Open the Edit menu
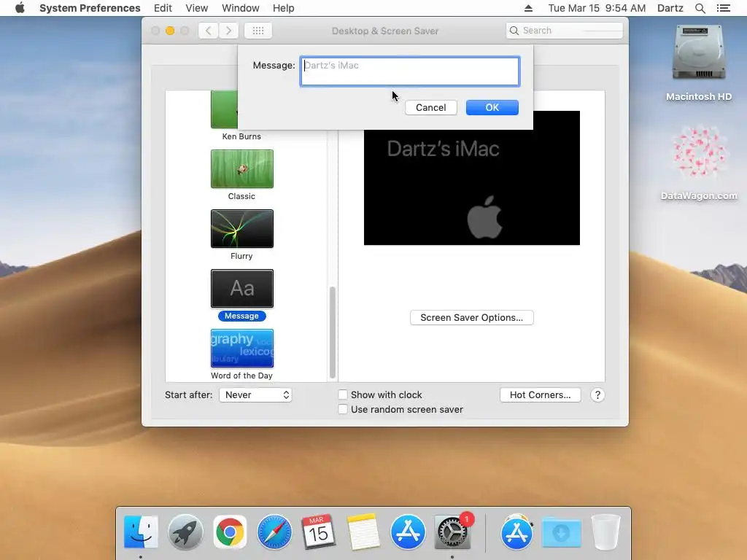This screenshot has width=747, height=560. [x=163, y=8]
